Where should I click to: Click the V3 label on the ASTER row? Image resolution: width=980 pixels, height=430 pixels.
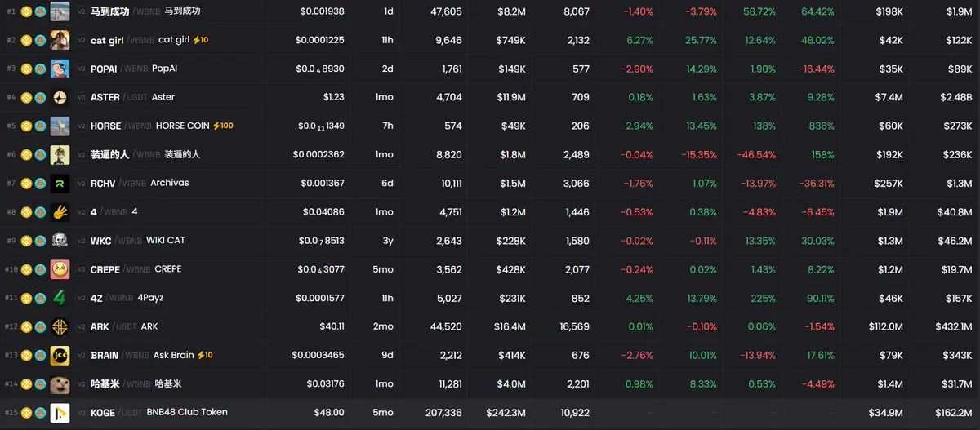pyautogui.click(x=81, y=98)
